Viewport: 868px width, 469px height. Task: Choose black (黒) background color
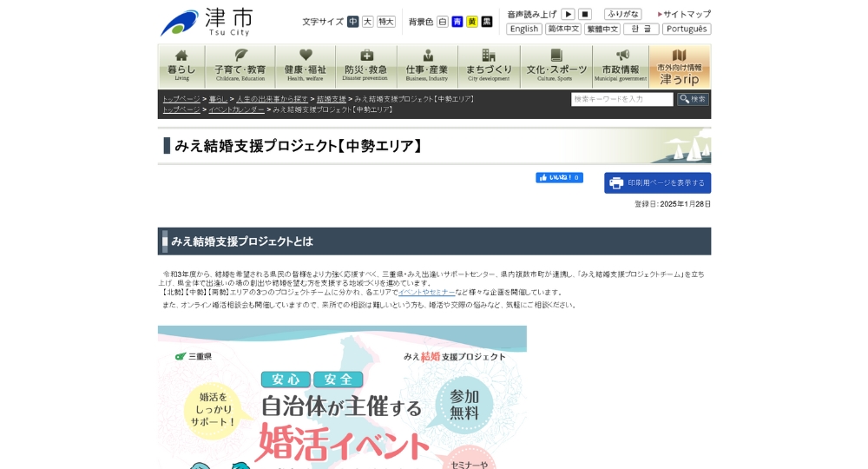pos(487,22)
